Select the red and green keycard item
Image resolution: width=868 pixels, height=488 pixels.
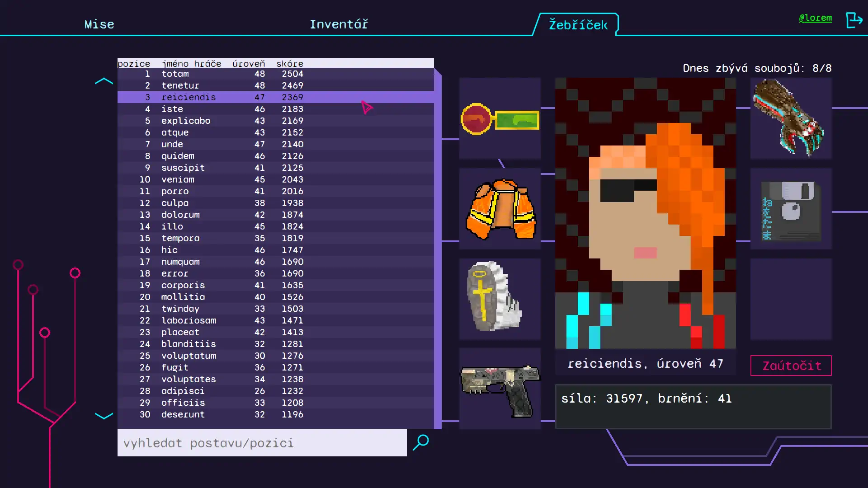coord(500,119)
